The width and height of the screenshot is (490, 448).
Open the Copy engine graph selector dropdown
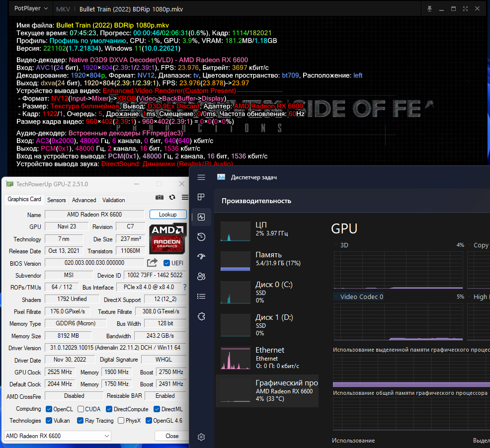[x=470, y=245]
